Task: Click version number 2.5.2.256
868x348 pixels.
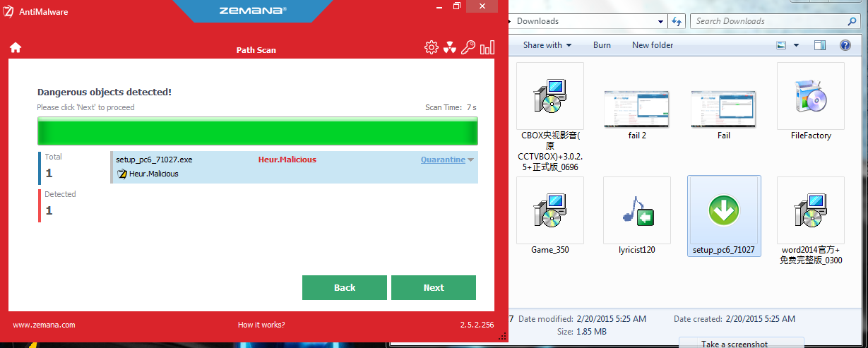Action: (x=477, y=325)
